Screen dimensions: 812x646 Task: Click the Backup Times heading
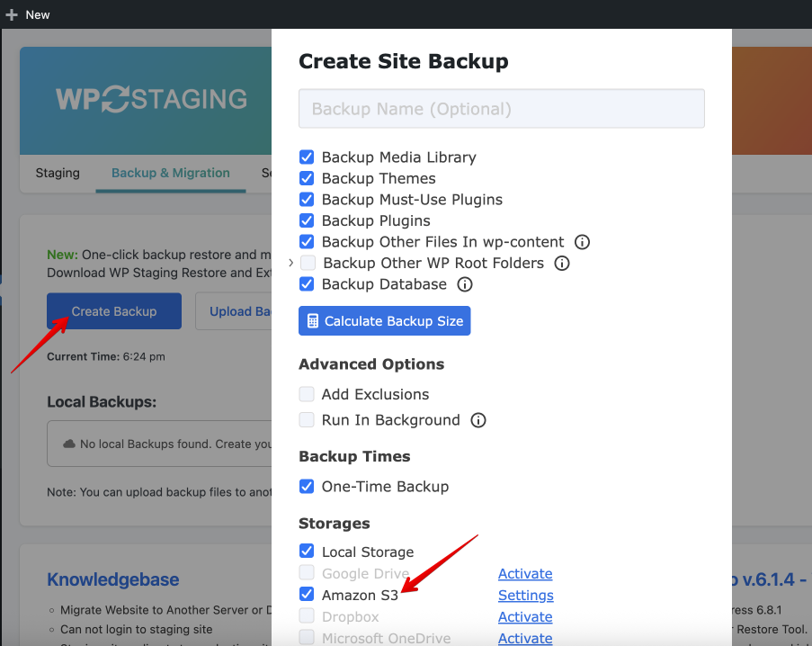coord(354,456)
